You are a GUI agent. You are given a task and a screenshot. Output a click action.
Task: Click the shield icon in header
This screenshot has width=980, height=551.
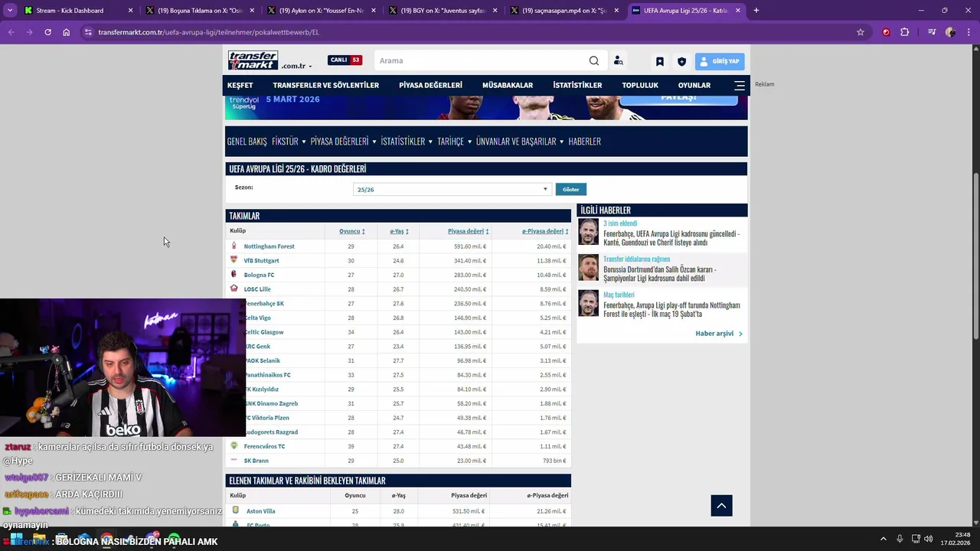(x=681, y=61)
